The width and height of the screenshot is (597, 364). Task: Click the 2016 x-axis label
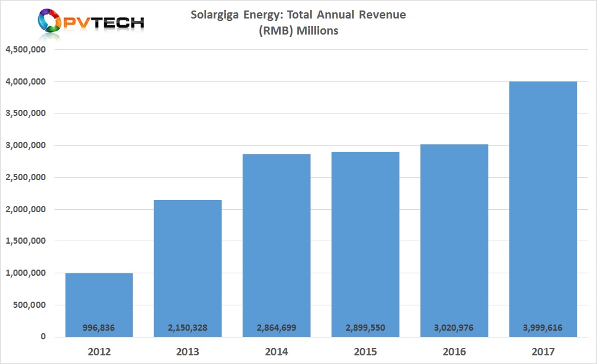pyautogui.click(x=454, y=352)
